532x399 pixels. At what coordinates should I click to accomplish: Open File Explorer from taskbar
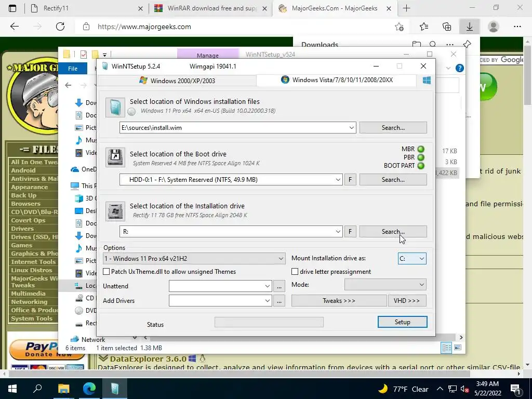click(63, 389)
